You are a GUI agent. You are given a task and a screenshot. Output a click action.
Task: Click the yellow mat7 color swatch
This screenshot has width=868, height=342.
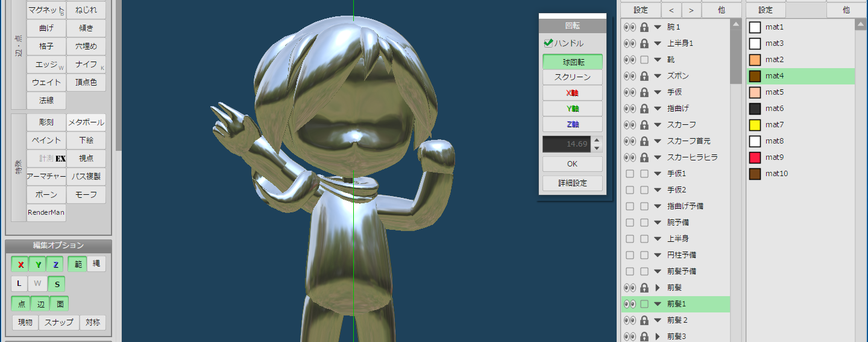pyautogui.click(x=755, y=125)
